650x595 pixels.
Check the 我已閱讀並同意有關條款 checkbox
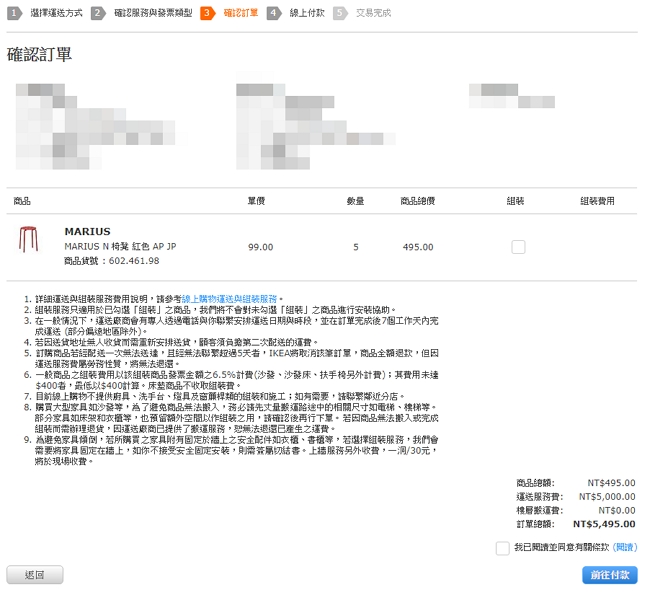click(x=502, y=548)
